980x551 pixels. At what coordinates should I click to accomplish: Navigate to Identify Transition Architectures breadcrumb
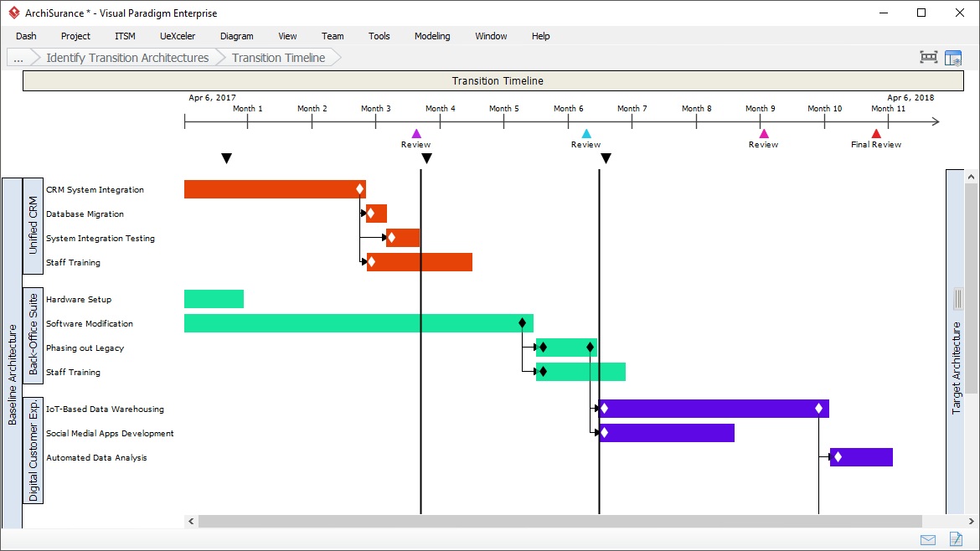(x=127, y=58)
